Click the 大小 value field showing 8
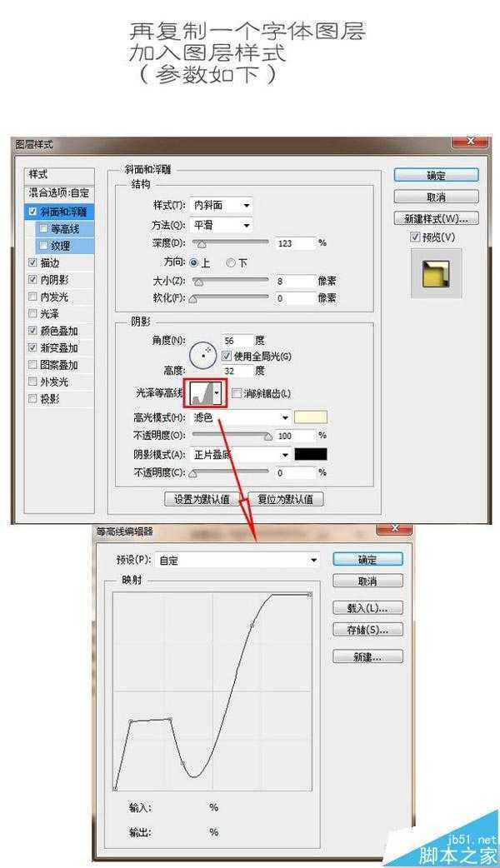The width and height of the screenshot is (500, 868). pyautogui.click(x=296, y=282)
